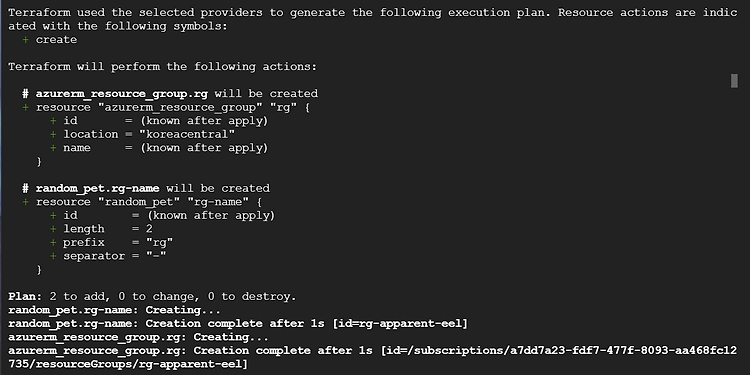Click the "koreacentral" location value
Image resolution: width=750 pixels, height=375 pixels.
187,134
